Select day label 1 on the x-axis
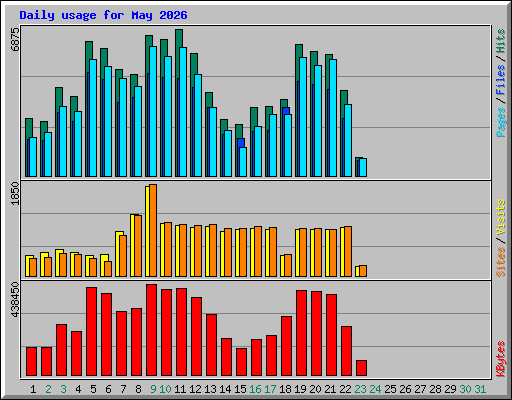 pos(33,389)
